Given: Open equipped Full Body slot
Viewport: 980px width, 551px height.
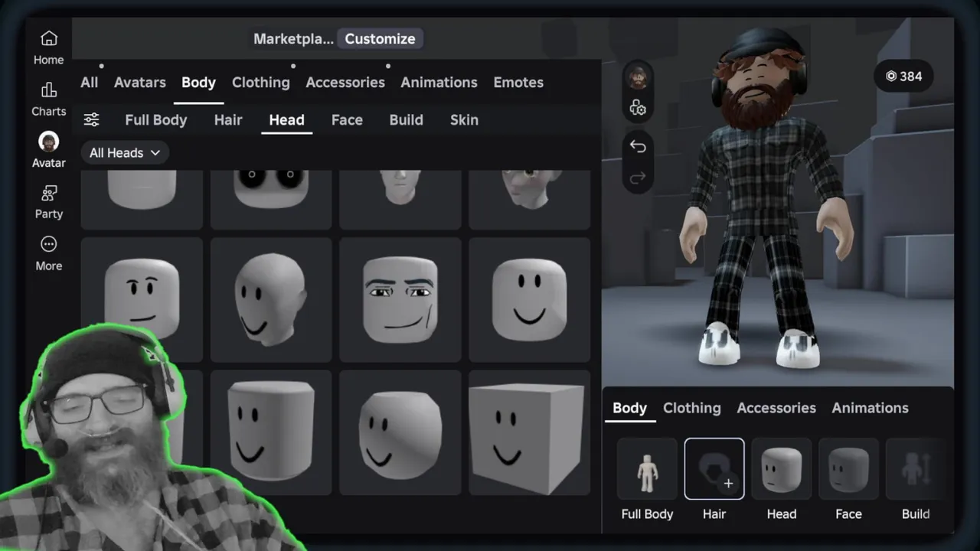Looking at the screenshot, I should 647,469.
